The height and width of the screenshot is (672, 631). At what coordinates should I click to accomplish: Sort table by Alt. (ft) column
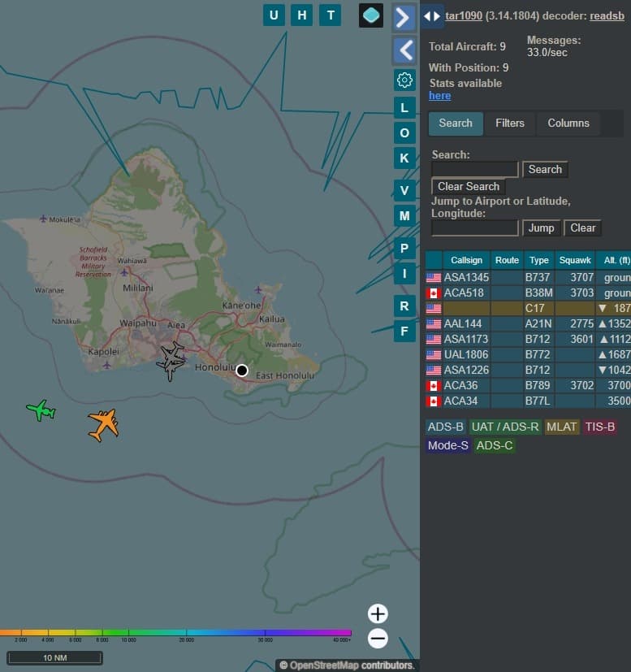tap(613, 260)
